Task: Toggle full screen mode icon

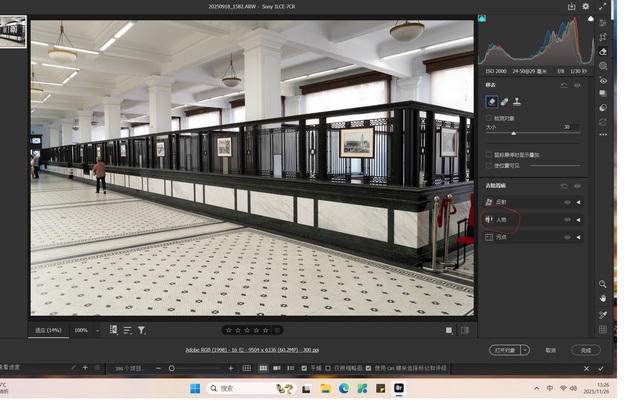Action: click(x=602, y=6)
